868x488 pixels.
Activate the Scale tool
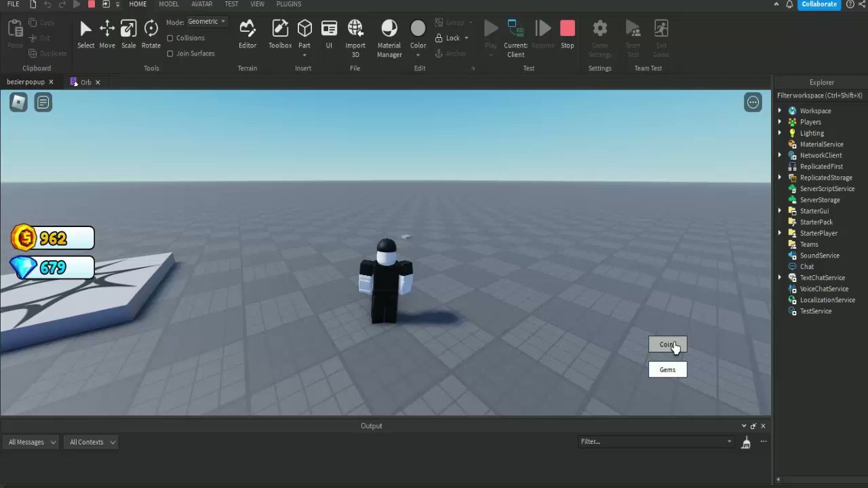[x=128, y=35]
